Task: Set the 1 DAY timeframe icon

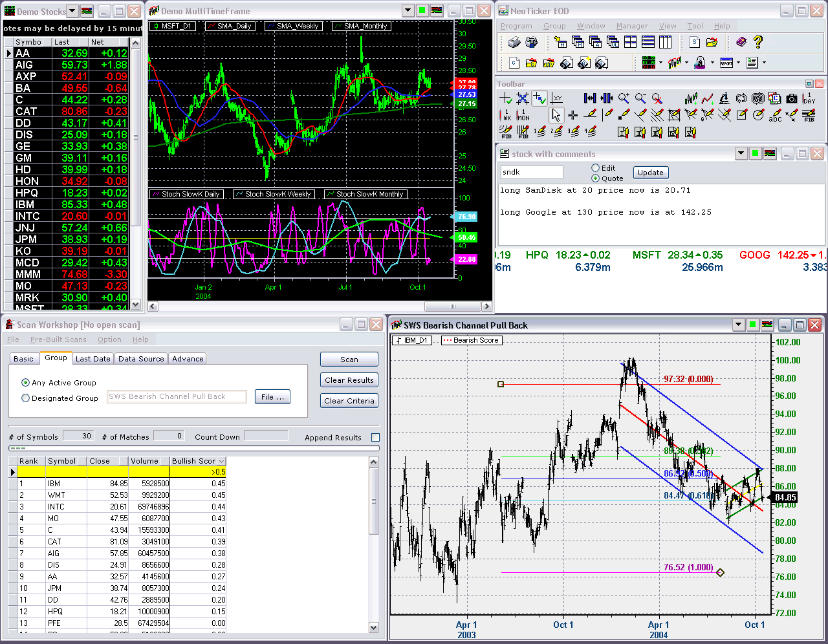Action: pyautogui.click(x=809, y=98)
